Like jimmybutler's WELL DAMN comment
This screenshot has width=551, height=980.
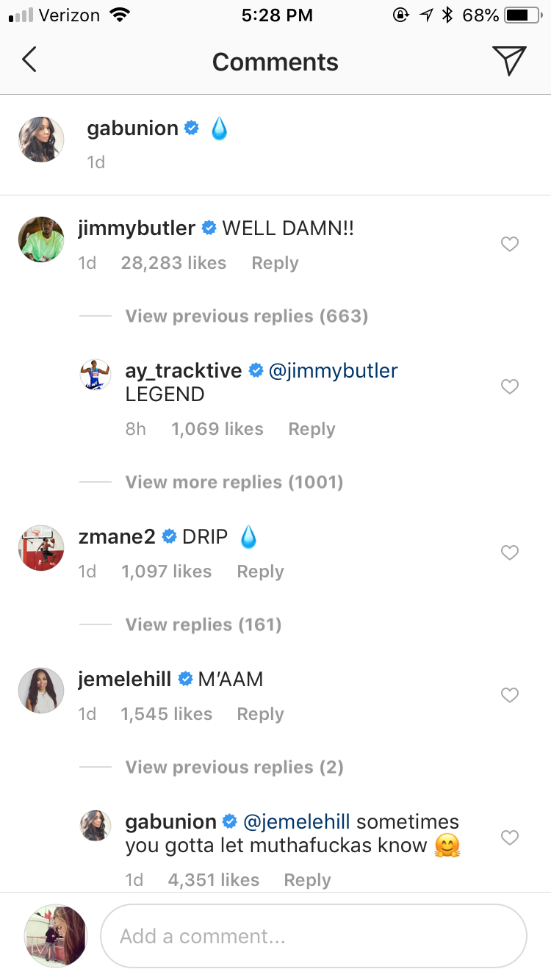click(510, 244)
